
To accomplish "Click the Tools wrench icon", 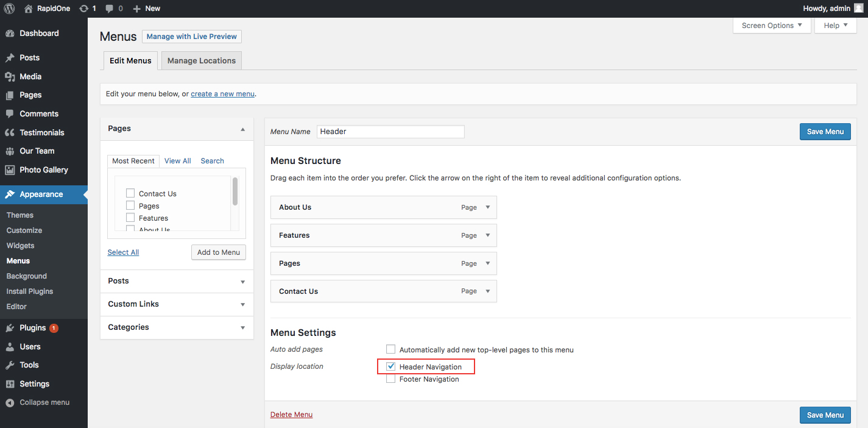I will (x=10, y=365).
